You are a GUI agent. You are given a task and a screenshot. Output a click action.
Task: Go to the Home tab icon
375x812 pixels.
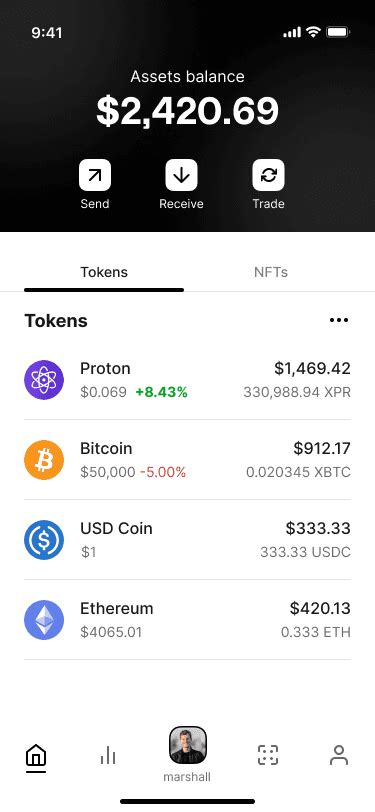point(36,756)
